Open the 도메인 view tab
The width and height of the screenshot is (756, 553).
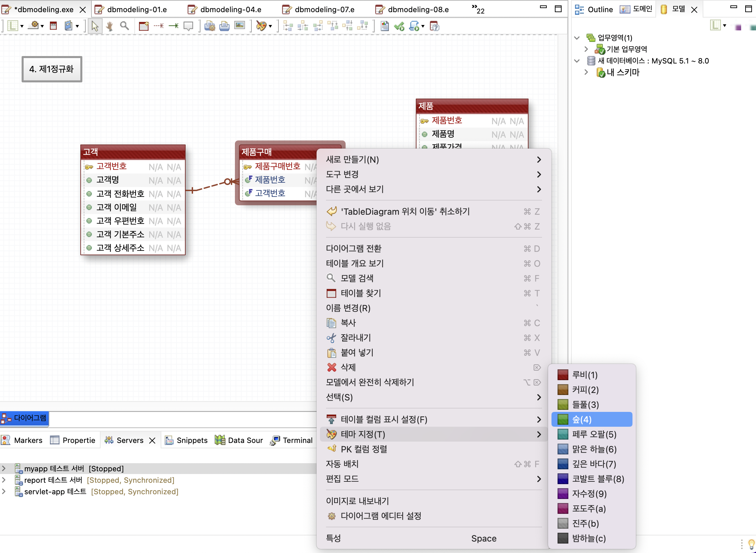[637, 9]
